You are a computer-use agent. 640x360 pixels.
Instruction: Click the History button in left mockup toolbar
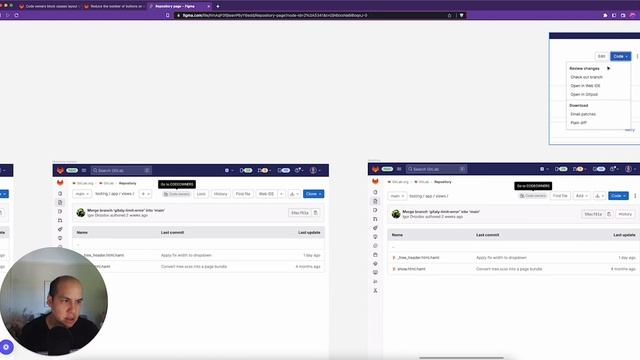220,194
